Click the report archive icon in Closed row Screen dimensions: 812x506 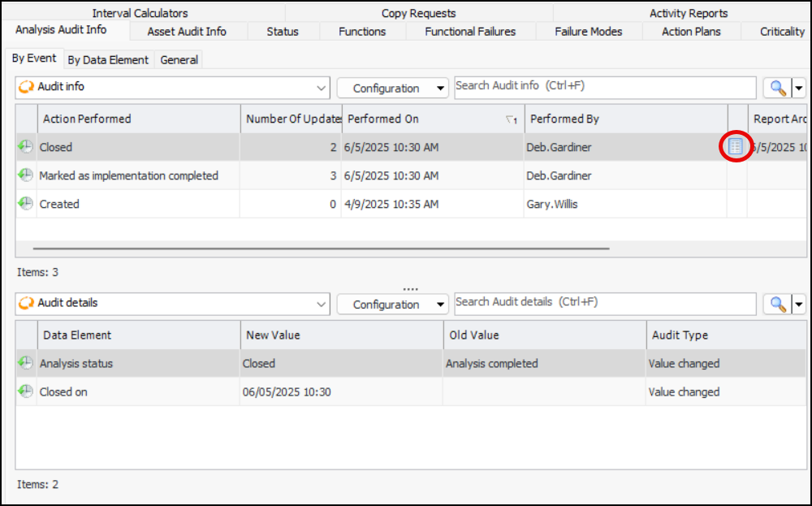point(736,147)
